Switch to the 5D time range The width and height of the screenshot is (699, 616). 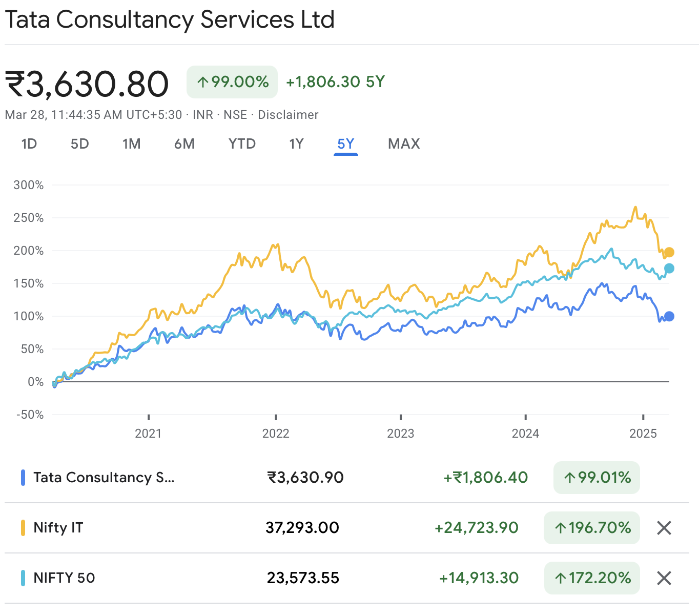tap(80, 144)
